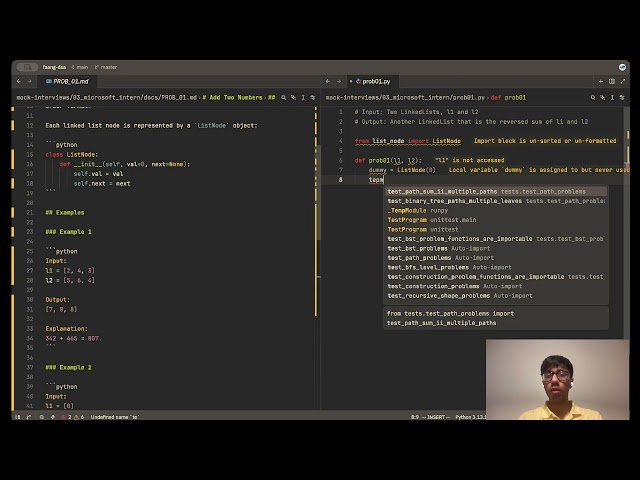Click '"l1" is not accessed' inline hint
Viewport: 640px width, 480px height.
[x=469, y=160]
